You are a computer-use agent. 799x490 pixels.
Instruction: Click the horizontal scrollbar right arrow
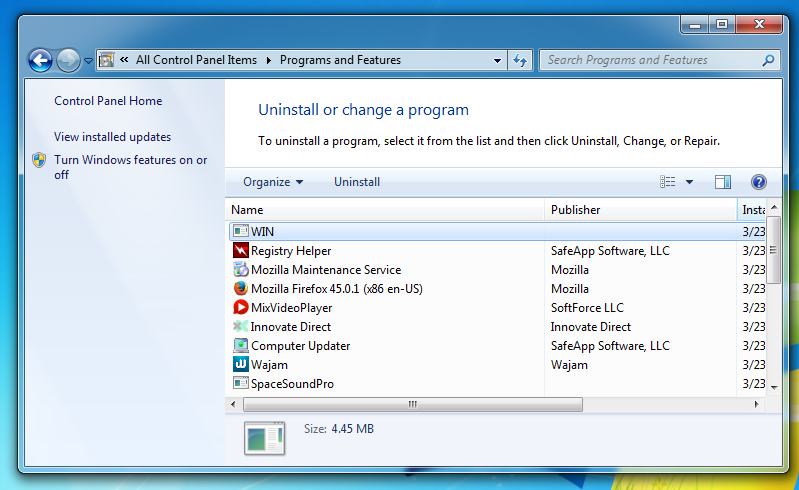click(x=756, y=404)
